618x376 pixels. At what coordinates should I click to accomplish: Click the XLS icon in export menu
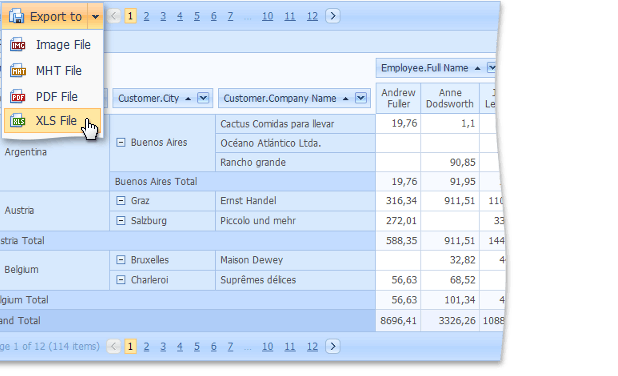(18, 121)
